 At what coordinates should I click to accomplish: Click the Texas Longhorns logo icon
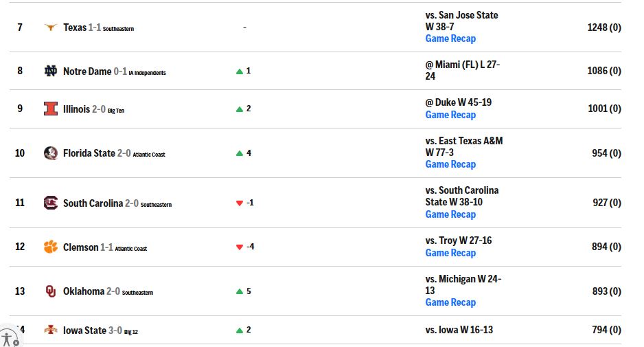(51, 27)
